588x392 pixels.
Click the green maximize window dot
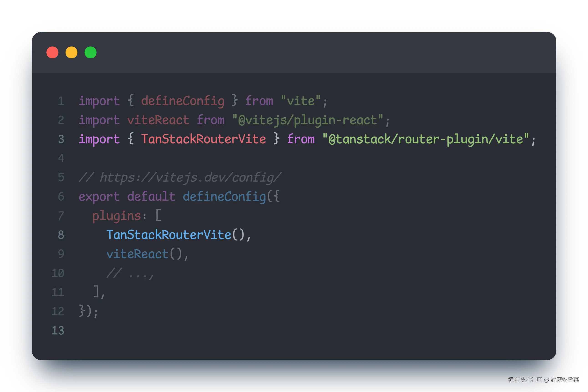pyautogui.click(x=90, y=52)
